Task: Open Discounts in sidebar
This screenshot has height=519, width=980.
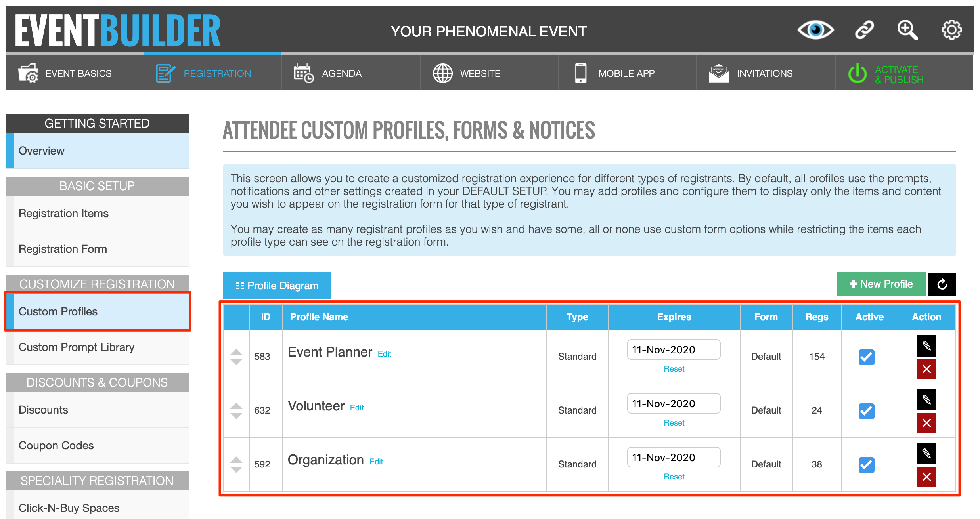Action: point(98,410)
